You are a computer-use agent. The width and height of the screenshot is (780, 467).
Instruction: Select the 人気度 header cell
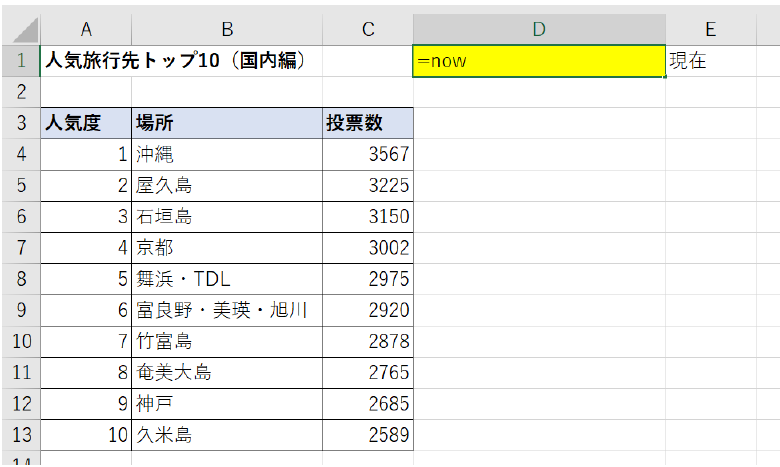(x=86, y=123)
